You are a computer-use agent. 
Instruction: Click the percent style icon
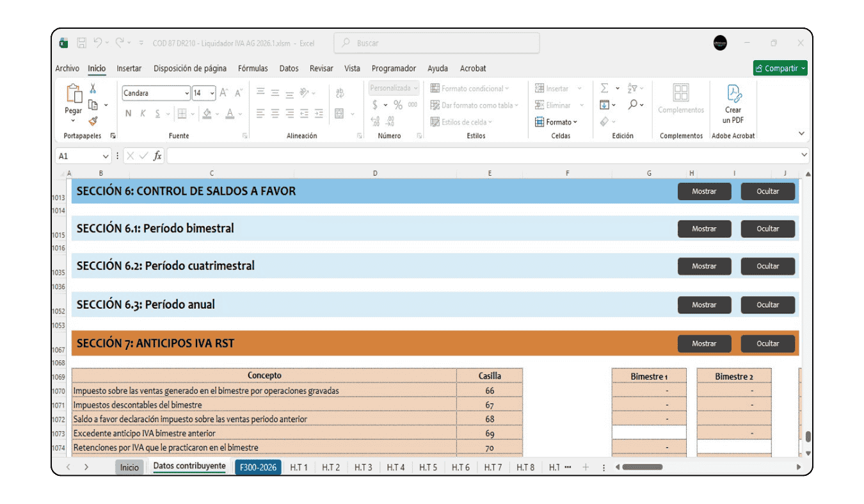coord(398,105)
